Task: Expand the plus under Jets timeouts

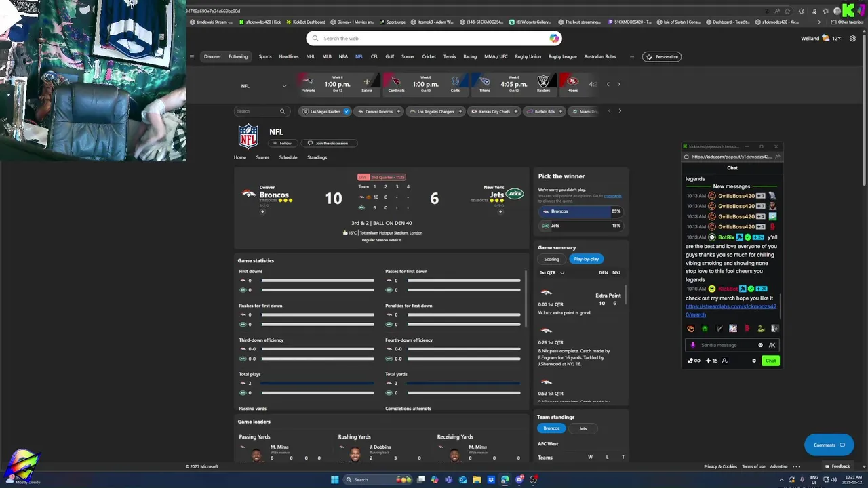Action: coord(500,211)
